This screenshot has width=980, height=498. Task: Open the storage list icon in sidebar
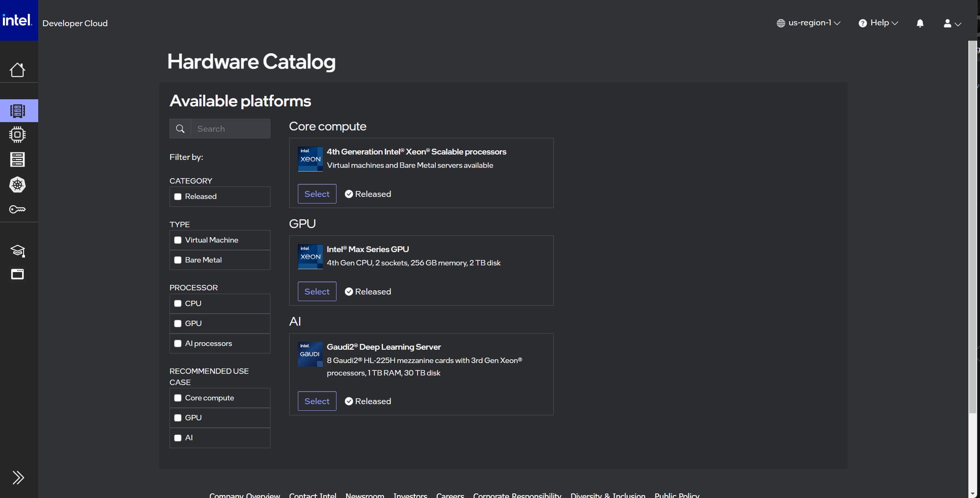(17, 159)
